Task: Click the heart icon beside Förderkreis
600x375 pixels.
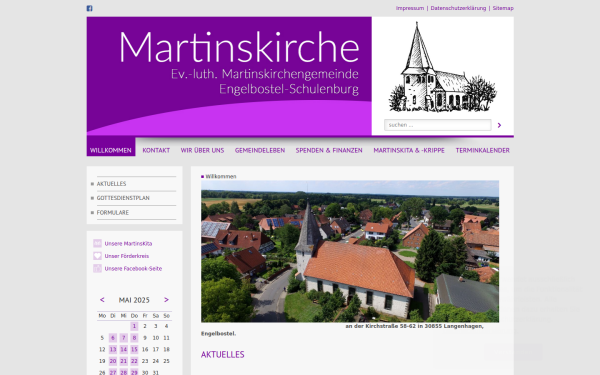Action: click(97, 256)
